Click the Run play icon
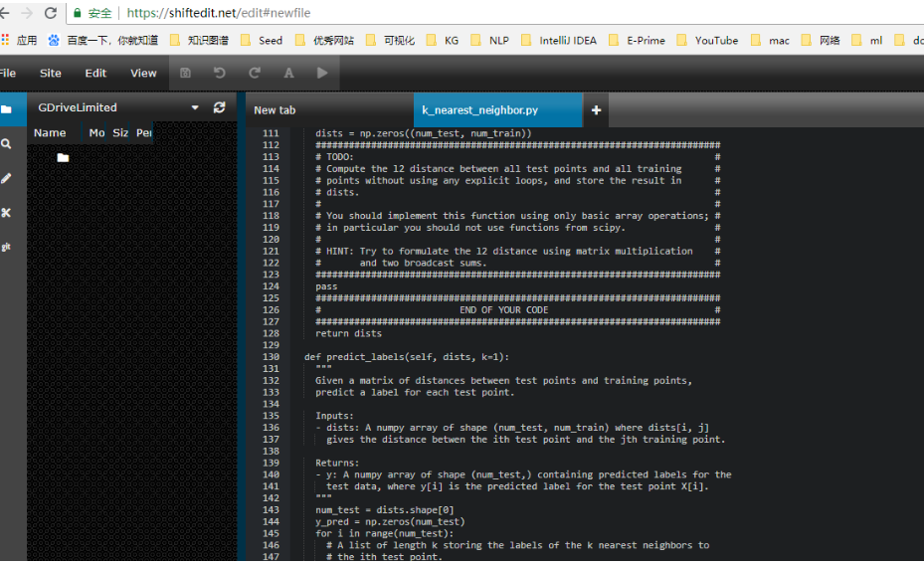 point(322,73)
